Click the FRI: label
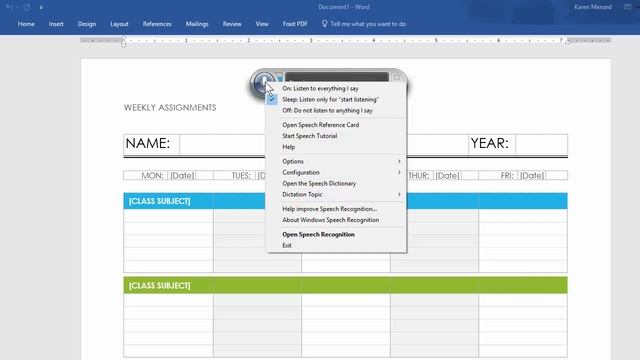This screenshot has width=640, height=360. [507, 176]
